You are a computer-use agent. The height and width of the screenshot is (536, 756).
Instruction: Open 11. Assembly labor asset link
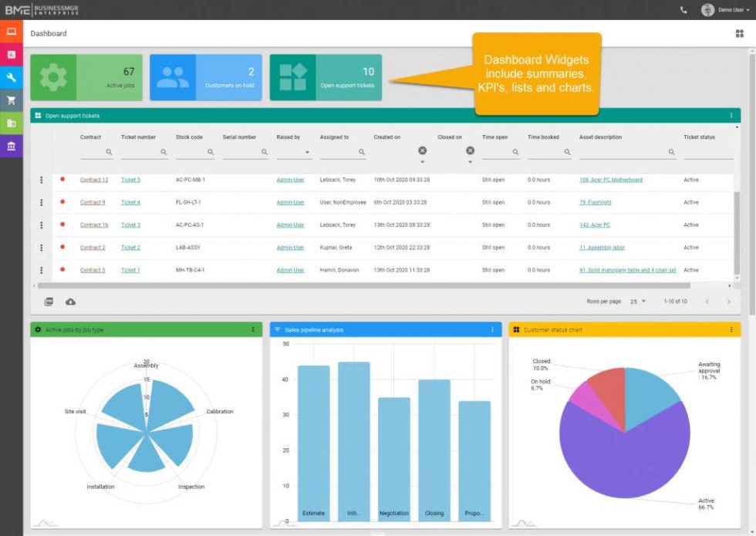602,248
